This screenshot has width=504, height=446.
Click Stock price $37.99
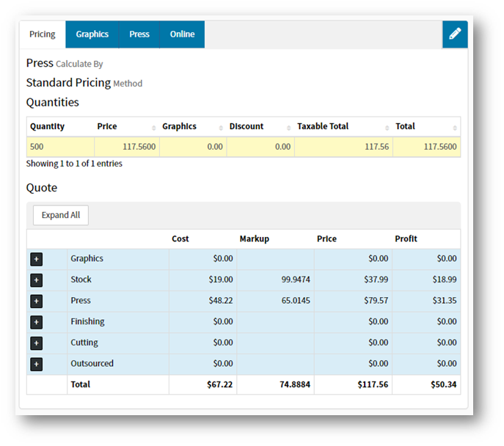[x=376, y=279]
